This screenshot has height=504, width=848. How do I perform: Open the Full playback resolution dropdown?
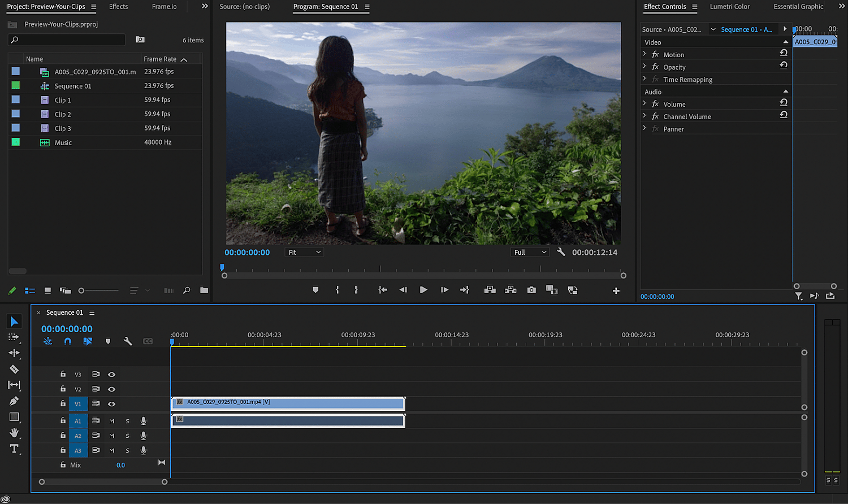[x=530, y=252]
